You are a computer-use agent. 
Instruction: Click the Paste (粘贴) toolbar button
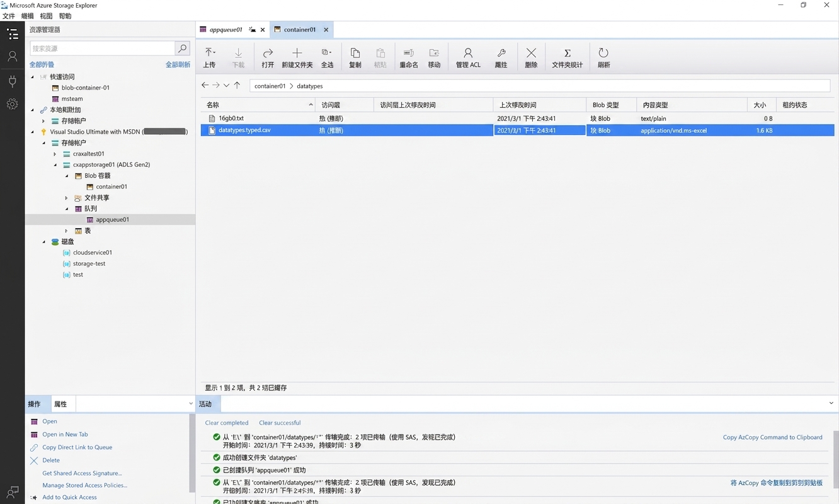[380, 57]
